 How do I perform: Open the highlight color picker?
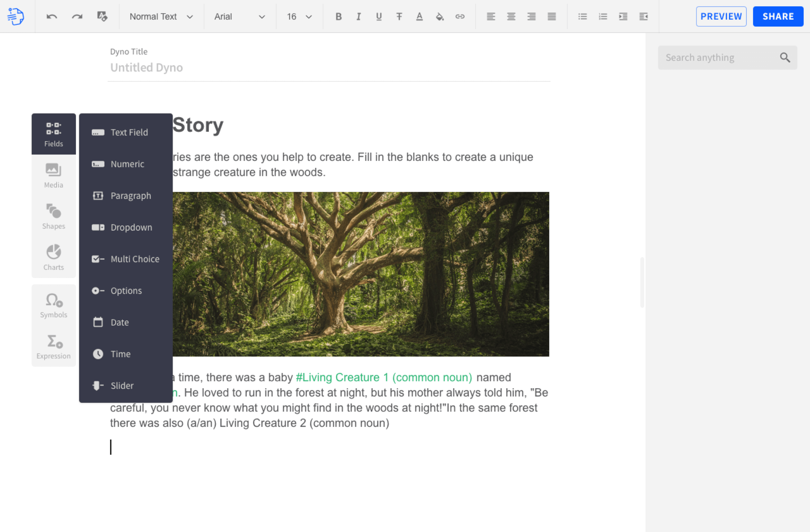click(x=440, y=16)
